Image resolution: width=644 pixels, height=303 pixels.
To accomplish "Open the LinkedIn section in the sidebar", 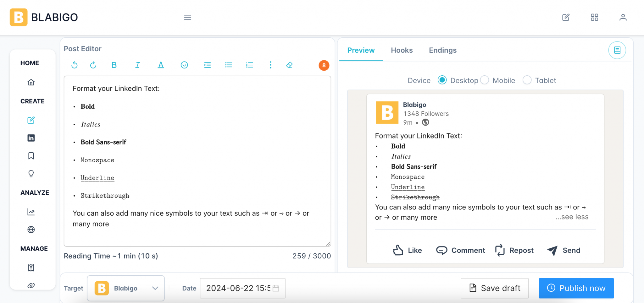I will 31,138.
